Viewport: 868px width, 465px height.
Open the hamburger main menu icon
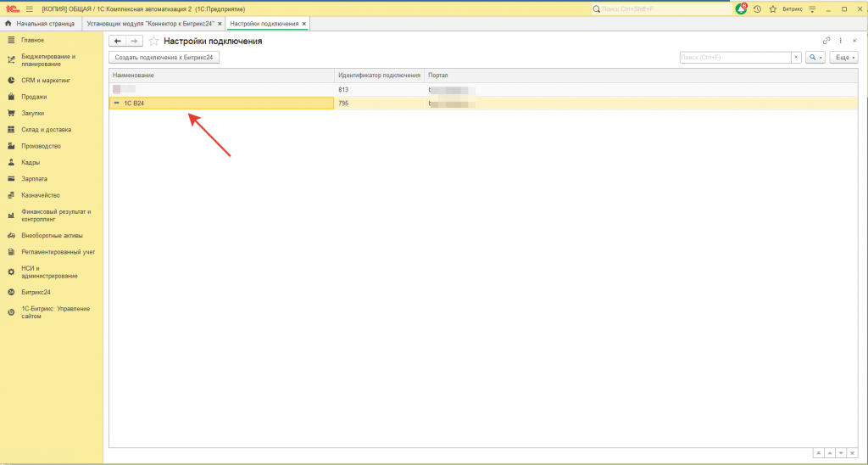tap(29, 8)
